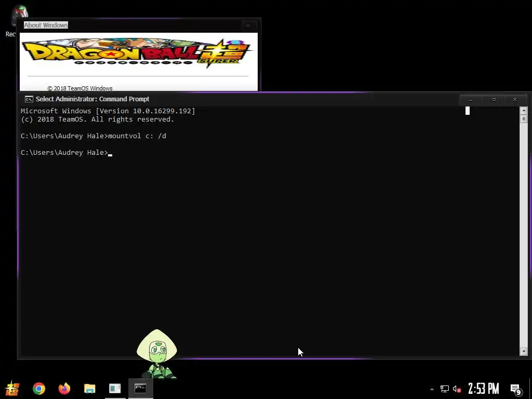This screenshot has width=532, height=399.
Task: Open network status tray icon
Action: pos(445,389)
